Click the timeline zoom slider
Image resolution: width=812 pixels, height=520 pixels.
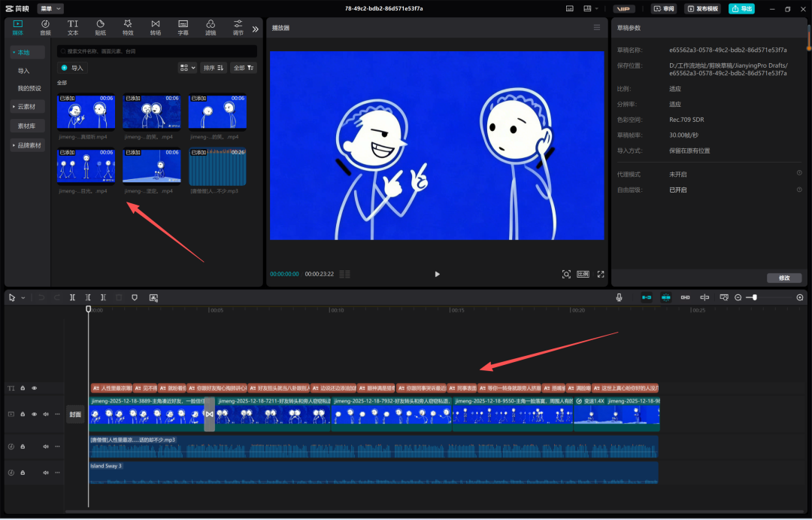pyautogui.click(x=755, y=297)
